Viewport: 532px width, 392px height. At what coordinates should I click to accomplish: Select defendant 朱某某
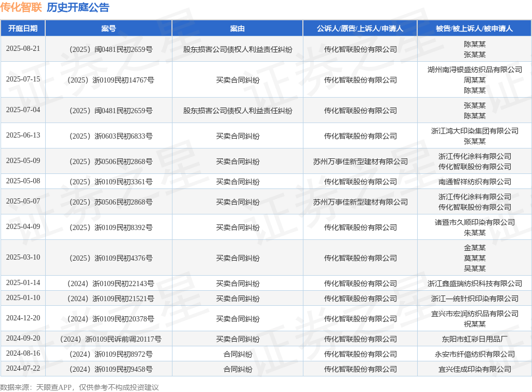(475, 233)
